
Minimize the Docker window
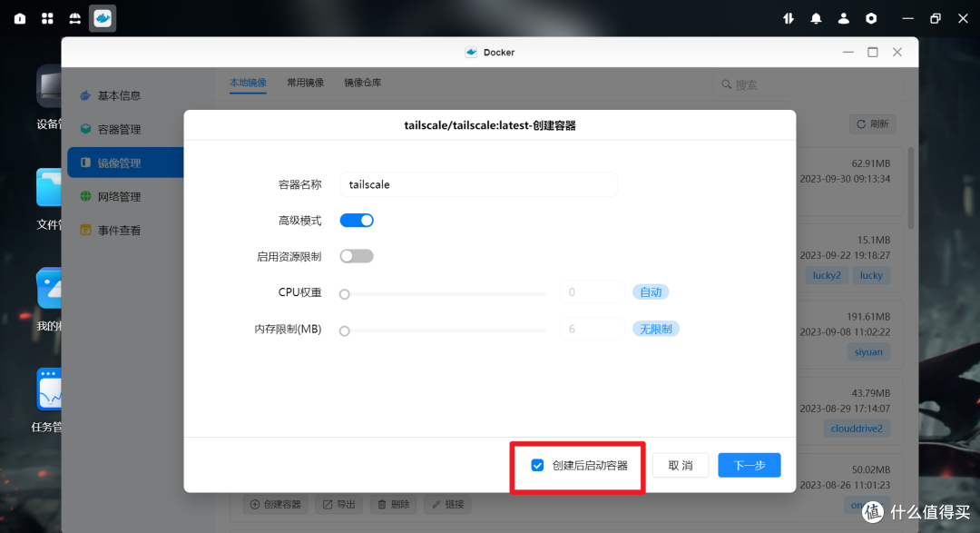click(x=848, y=52)
